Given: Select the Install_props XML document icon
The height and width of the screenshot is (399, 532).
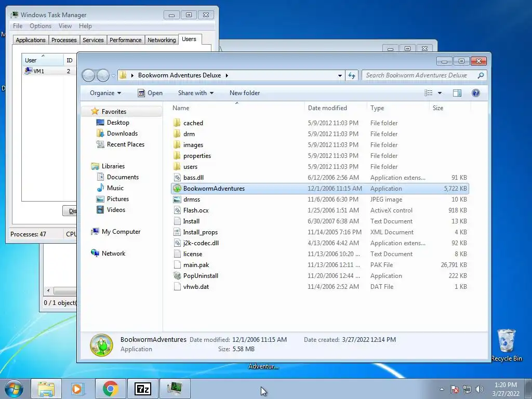Looking at the screenshot, I should click(177, 232).
